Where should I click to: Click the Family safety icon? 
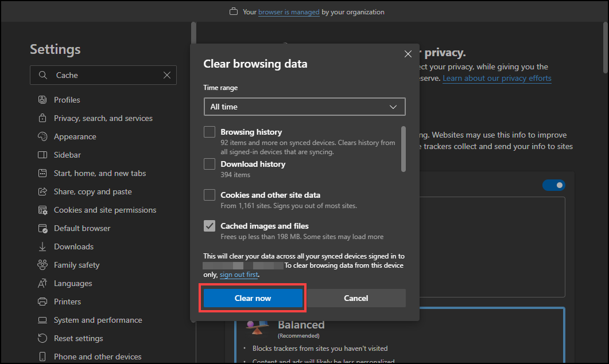(x=42, y=265)
